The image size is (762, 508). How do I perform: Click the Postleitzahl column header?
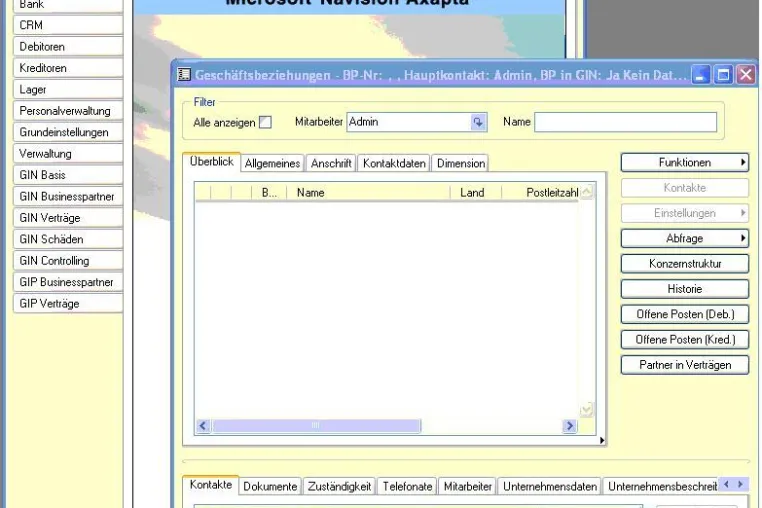540,193
